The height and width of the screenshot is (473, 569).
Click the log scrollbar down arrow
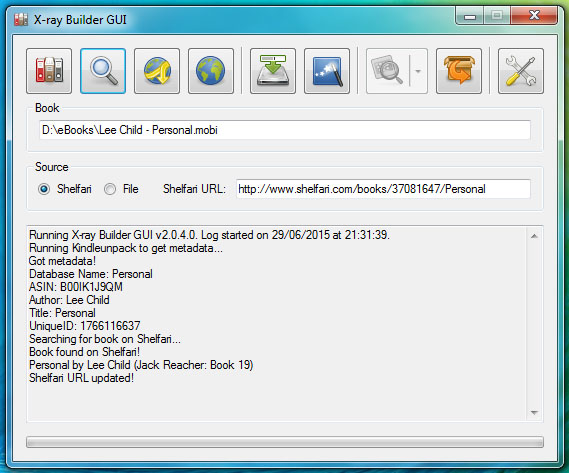[534, 412]
